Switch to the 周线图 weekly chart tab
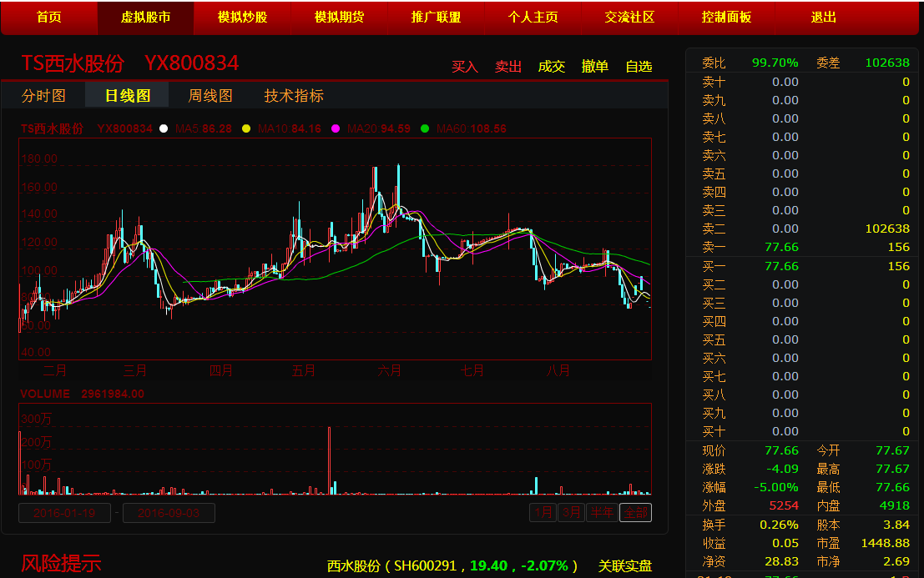Image resolution: width=924 pixels, height=578 pixels. click(x=210, y=96)
